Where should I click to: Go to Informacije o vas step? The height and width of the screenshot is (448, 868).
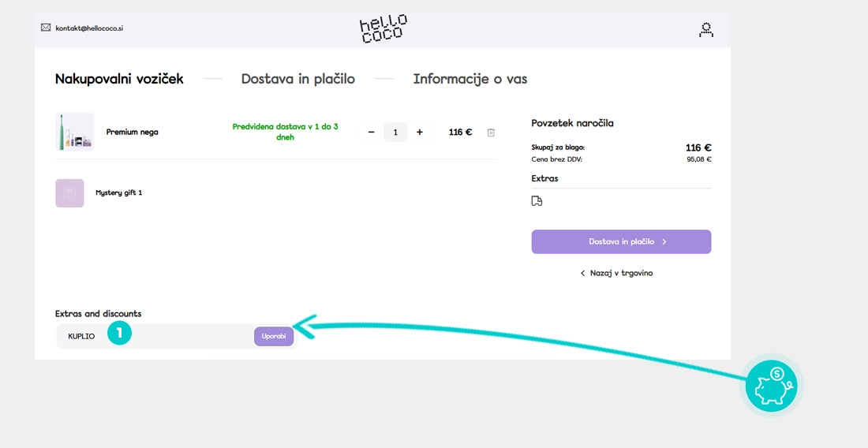point(470,79)
